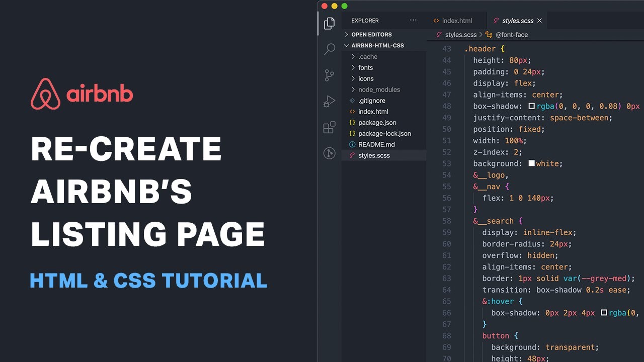Open package.json from the file tree
Viewport: 644px width, 362px height.
pos(384,123)
